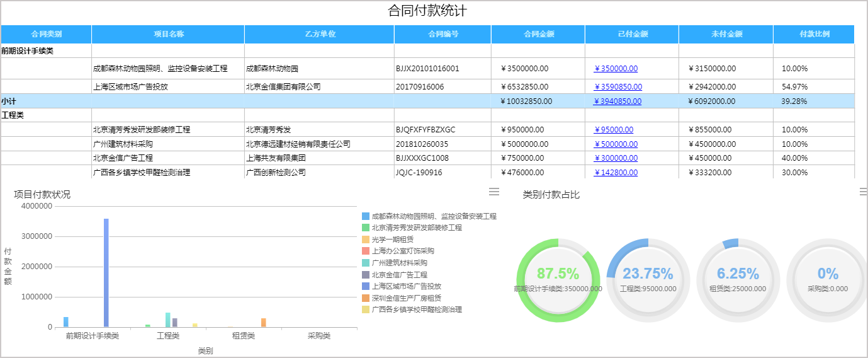
Task: Click the 已付金额 column header
Action: (x=632, y=34)
